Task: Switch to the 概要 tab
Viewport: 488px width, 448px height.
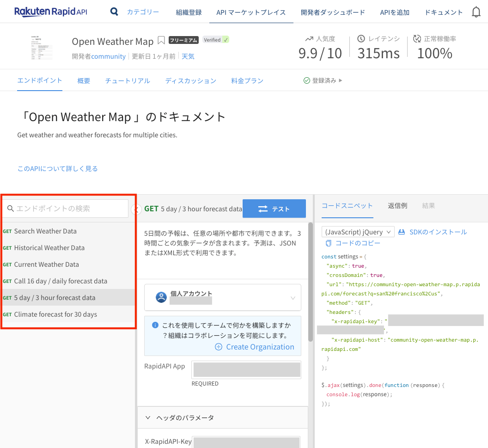Action: 84,80
